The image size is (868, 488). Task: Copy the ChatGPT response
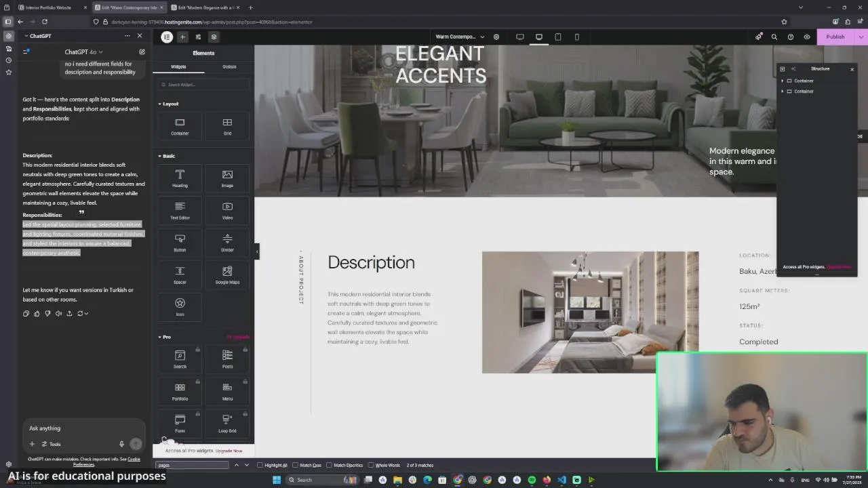26,313
